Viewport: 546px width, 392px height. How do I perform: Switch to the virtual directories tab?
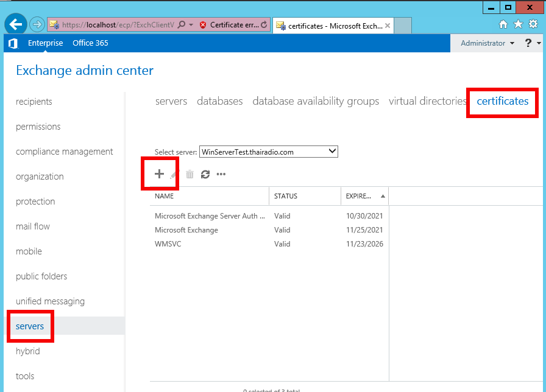pyautogui.click(x=427, y=101)
